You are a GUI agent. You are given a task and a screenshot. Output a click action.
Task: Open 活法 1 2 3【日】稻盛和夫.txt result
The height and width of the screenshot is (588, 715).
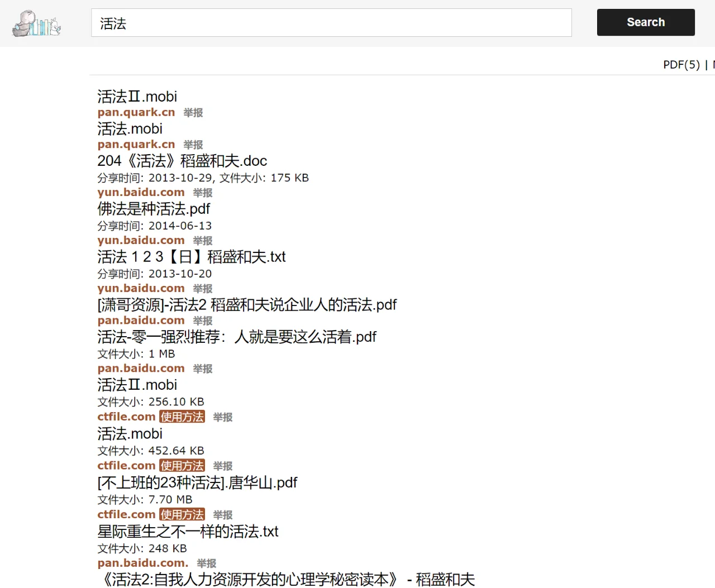192,257
